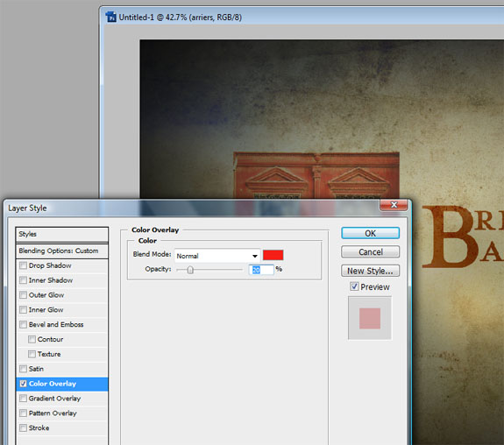This screenshot has width=504, height=445.
Task: Enable the Inner Shadow checkbox
Action: point(23,280)
